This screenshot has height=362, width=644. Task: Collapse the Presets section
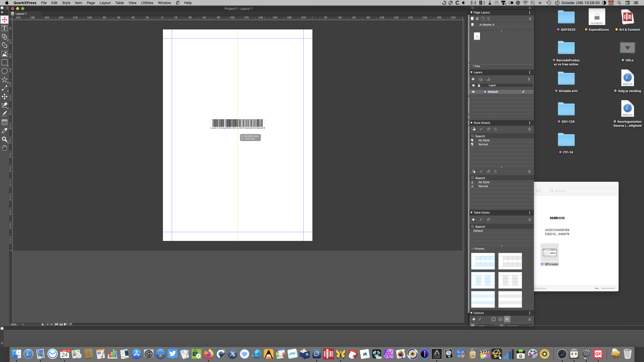click(472, 249)
